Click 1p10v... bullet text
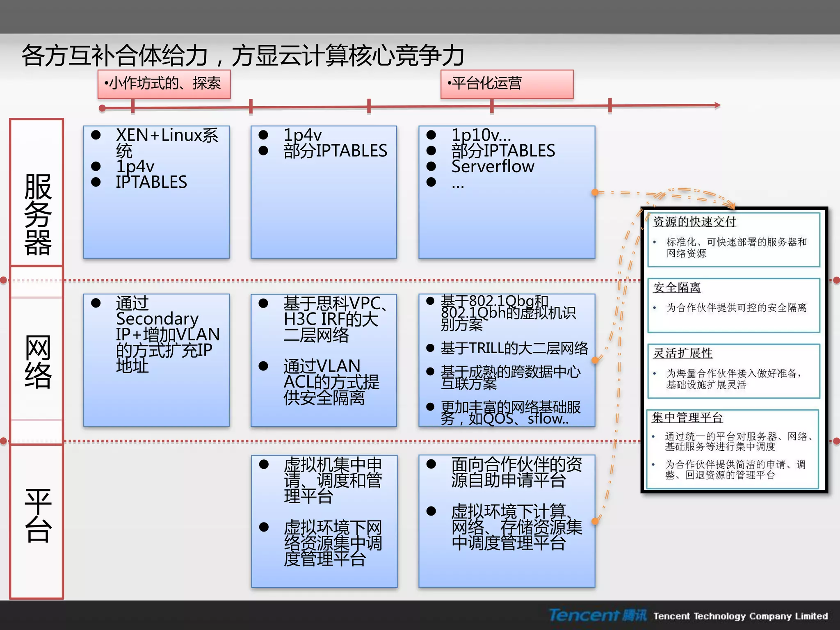The width and height of the screenshot is (840, 630). [x=481, y=135]
